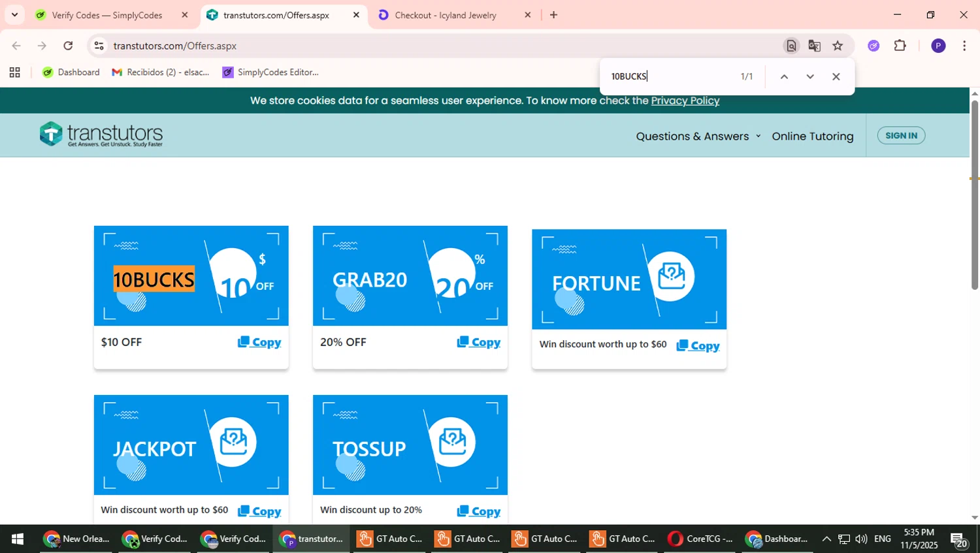This screenshot has height=553, width=980.
Task: Open the Dashboard bookmark
Action: click(x=71, y=72)
